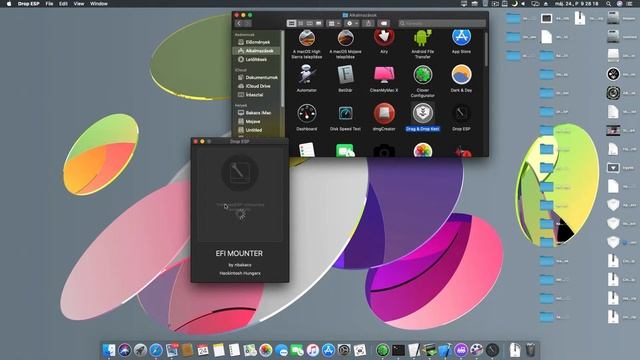Open the Edit menu
640x360 pixels.
pyautogui.click(x=63, y=4)
